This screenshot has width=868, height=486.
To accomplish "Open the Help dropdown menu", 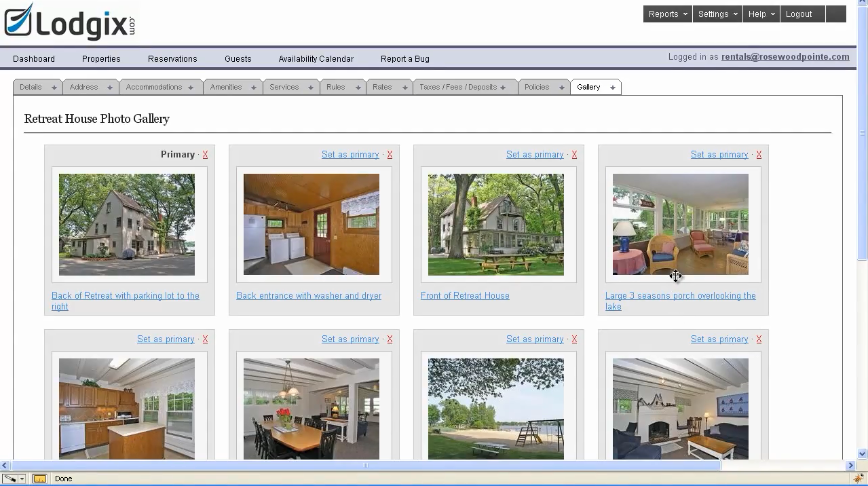I will click(x=761, y=14).
